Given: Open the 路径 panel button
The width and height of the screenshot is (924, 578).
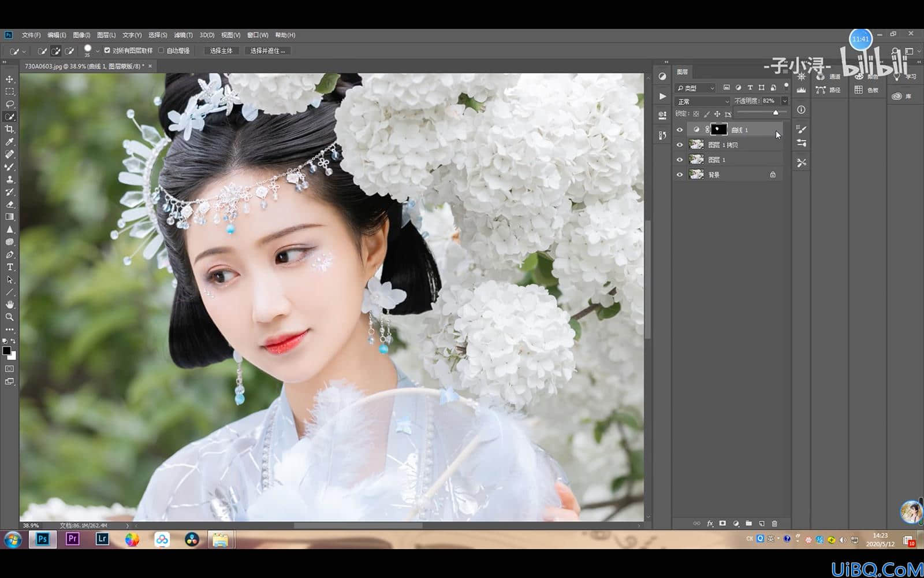Looking at the screenshot, I should (x=828, y=90).
